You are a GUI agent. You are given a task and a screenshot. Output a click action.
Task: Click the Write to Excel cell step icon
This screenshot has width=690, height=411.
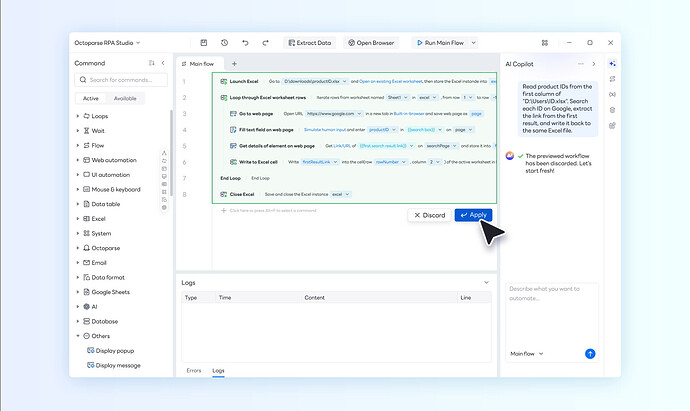pos(233,162)
